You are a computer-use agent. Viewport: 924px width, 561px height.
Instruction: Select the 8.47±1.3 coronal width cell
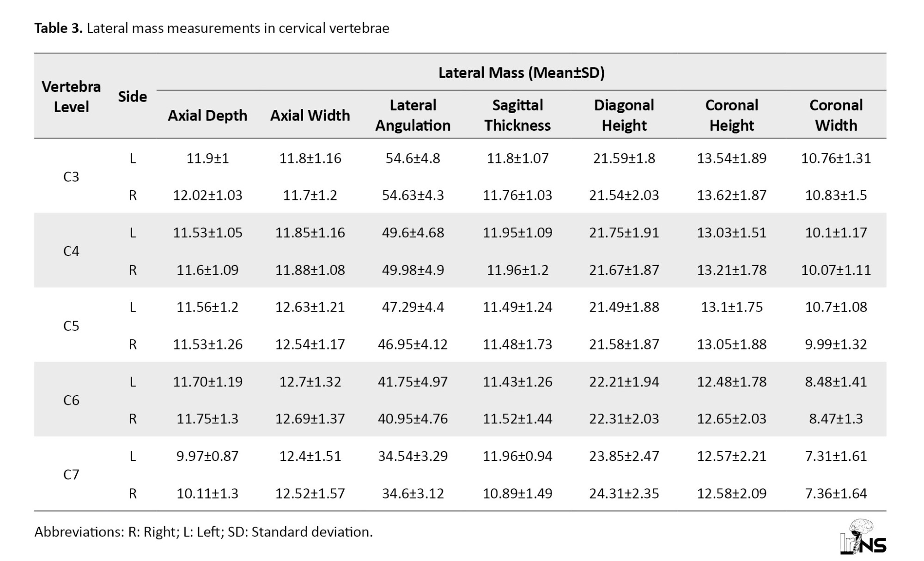pyautogui.click(x=836, y=419)
